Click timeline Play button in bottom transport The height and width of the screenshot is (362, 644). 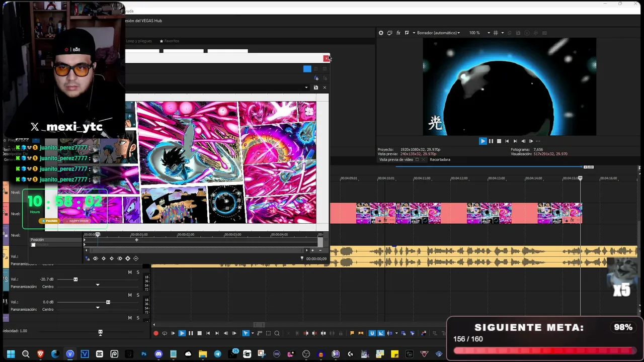182,333
